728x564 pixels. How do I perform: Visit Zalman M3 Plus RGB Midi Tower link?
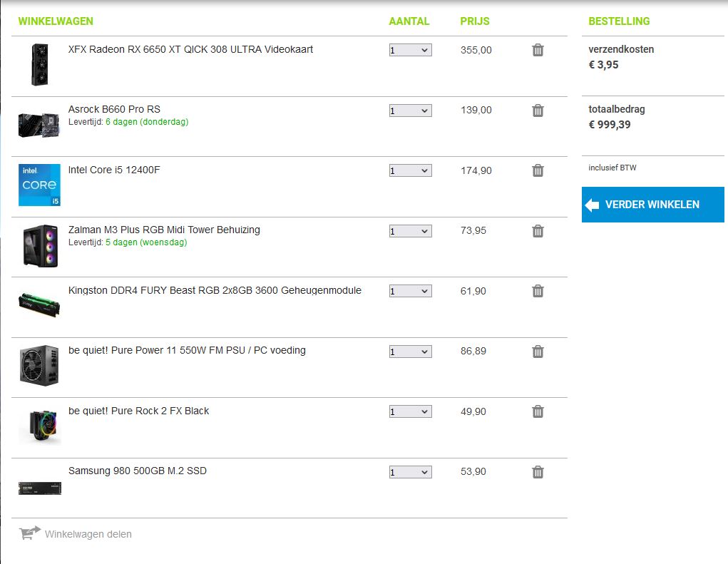[x=164, y=230]
